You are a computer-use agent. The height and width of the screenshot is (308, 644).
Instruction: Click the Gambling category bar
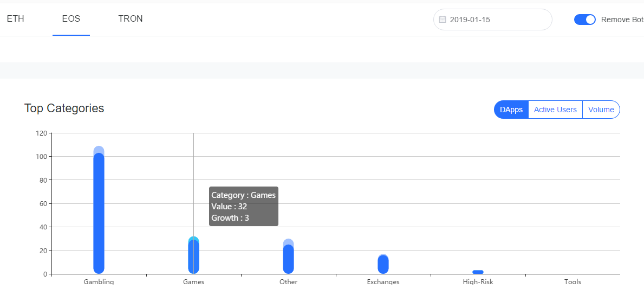click(x=99, y=210)
